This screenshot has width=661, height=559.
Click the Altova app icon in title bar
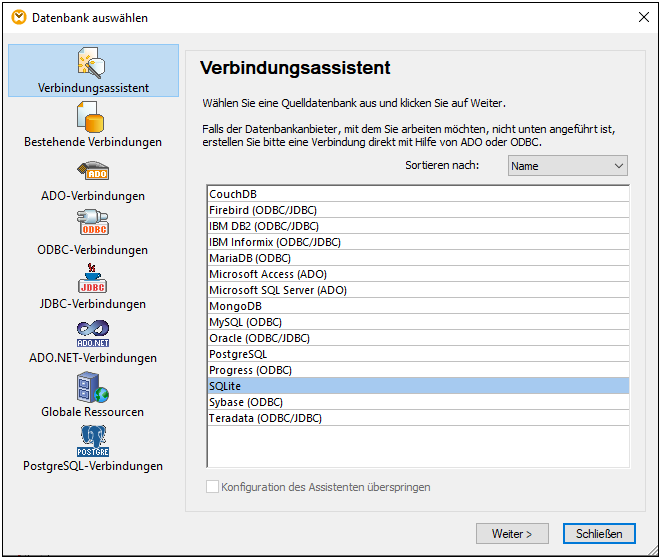(19, 17)
